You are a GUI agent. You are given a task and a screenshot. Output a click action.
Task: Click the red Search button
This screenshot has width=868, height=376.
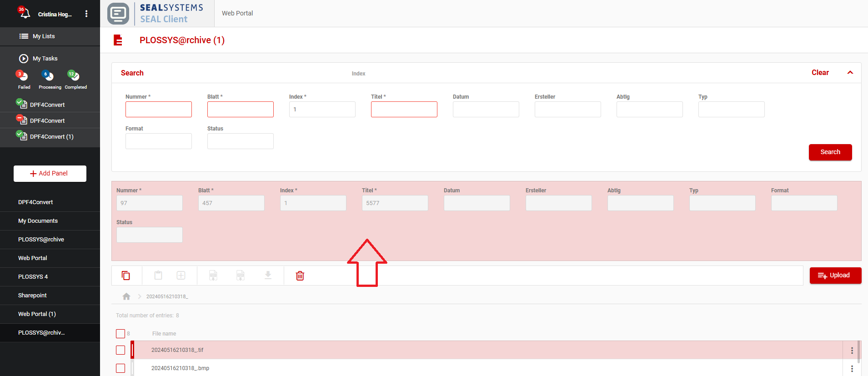click(x=830, y=152)
